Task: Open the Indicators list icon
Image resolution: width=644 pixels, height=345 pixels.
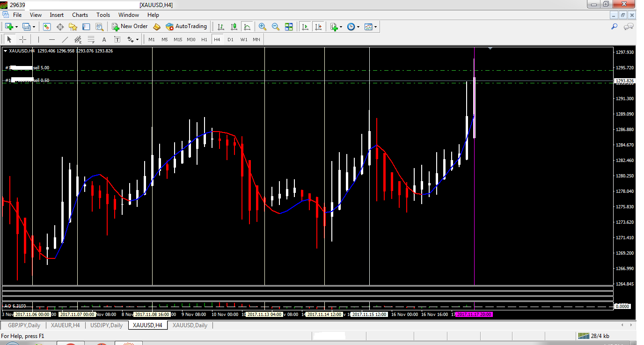Action: tap(334, 27)
